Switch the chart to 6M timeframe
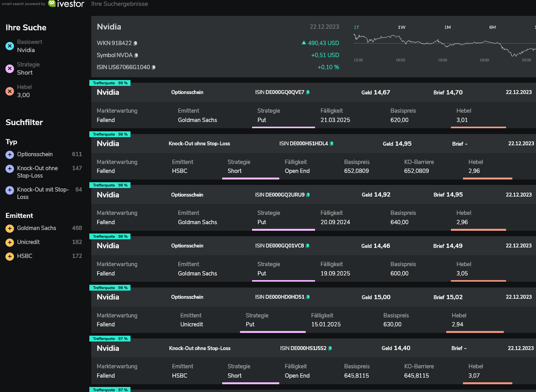This screenshot has width=536, height=392. pyautogui.click(x=492, y=27)
